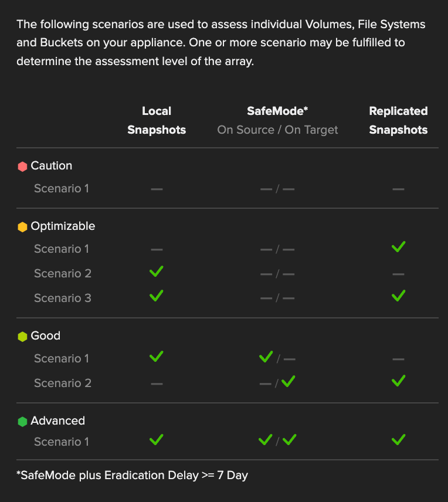The height and width of the screenshot is (502, 448).
Task: Click the orange Optimizable hexagon icon
Action: pos(22,227)
